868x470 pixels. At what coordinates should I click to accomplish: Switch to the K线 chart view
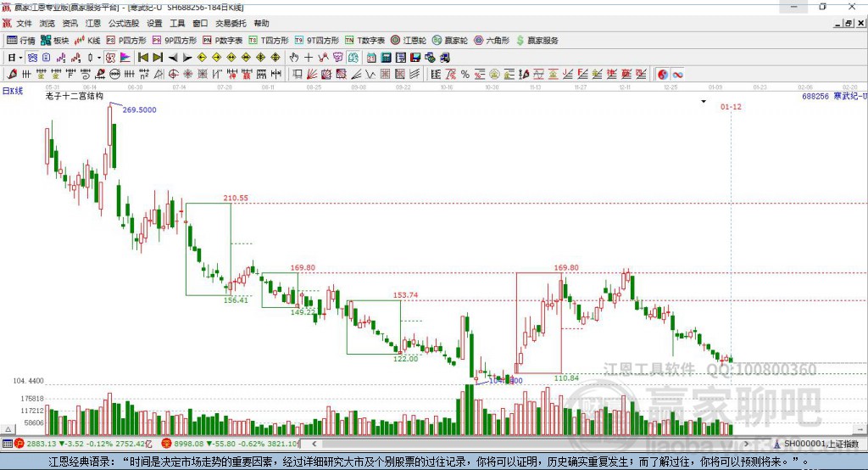point(87,41)
